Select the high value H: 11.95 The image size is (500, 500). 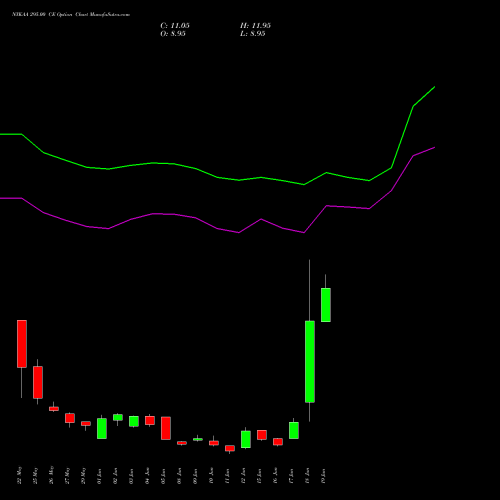tap(255, 26)
